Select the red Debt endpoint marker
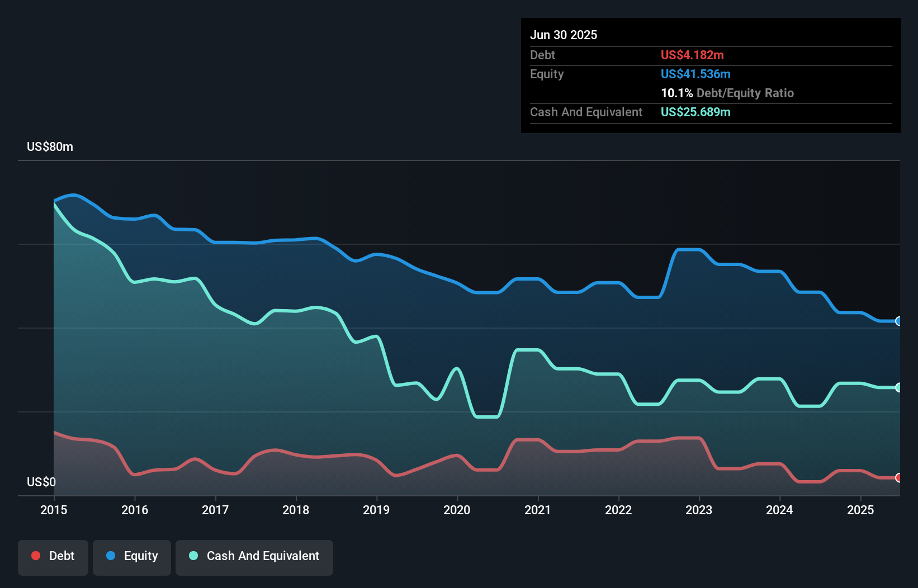Viewport: 918px width, 588px height. (898, 477)
